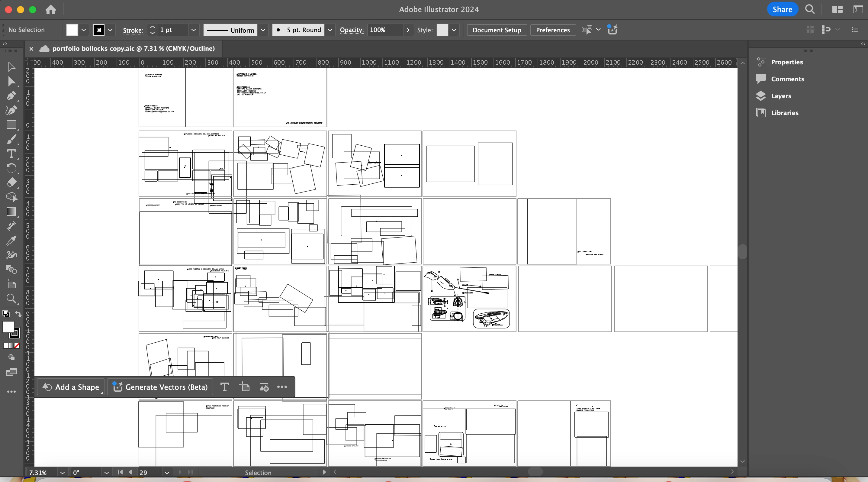868x482 pixels.
Task: Select the Gradient tool
Action: coord(11,211)
